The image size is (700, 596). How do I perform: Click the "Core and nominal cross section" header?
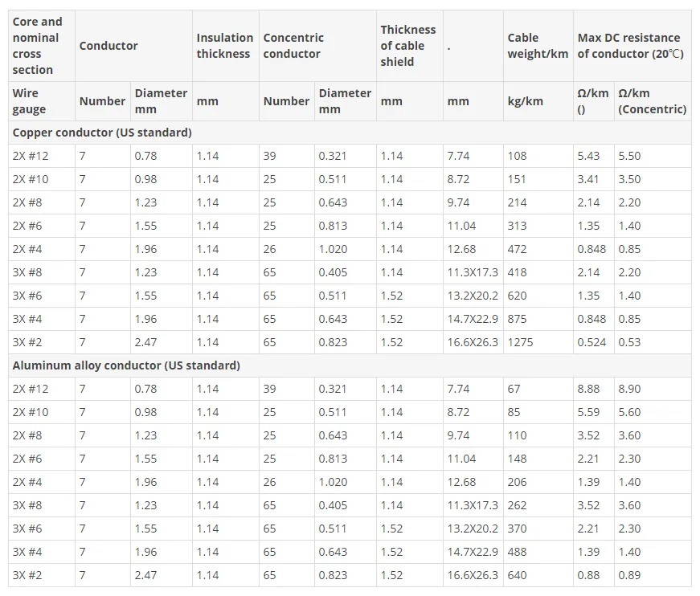pos(37,46)
